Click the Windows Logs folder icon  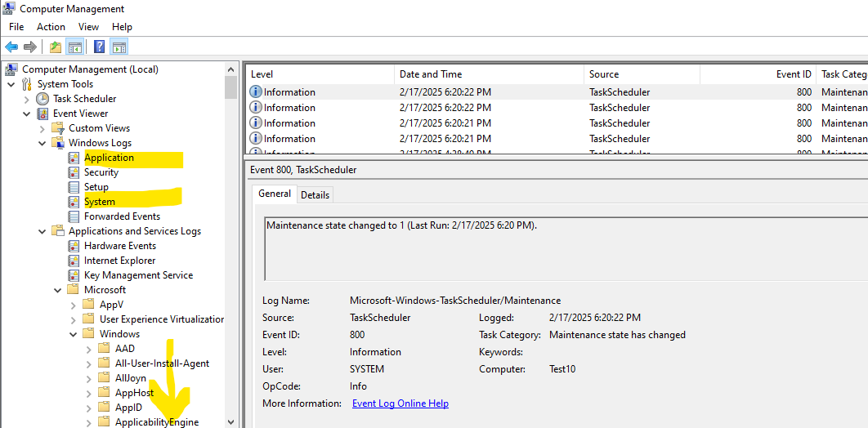pos(57,143)
